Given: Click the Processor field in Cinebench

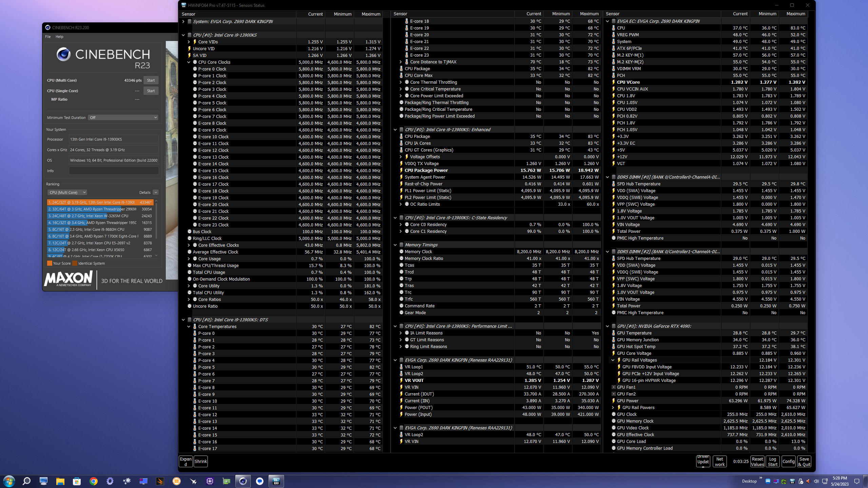Looking at the screenshot, I should point(114,139).
